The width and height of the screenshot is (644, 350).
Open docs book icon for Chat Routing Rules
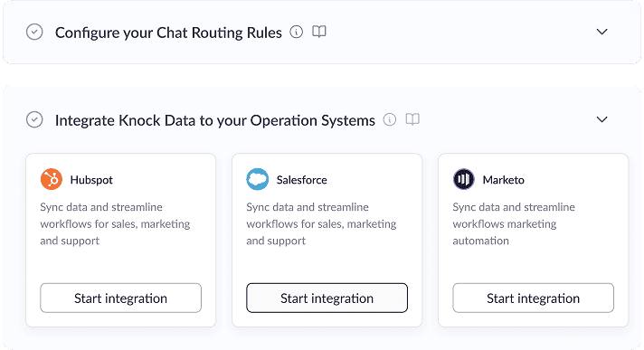[319, 32]
